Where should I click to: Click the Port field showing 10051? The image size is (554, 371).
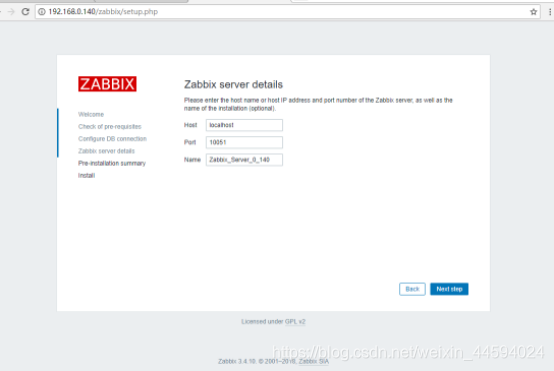[244, 142]
